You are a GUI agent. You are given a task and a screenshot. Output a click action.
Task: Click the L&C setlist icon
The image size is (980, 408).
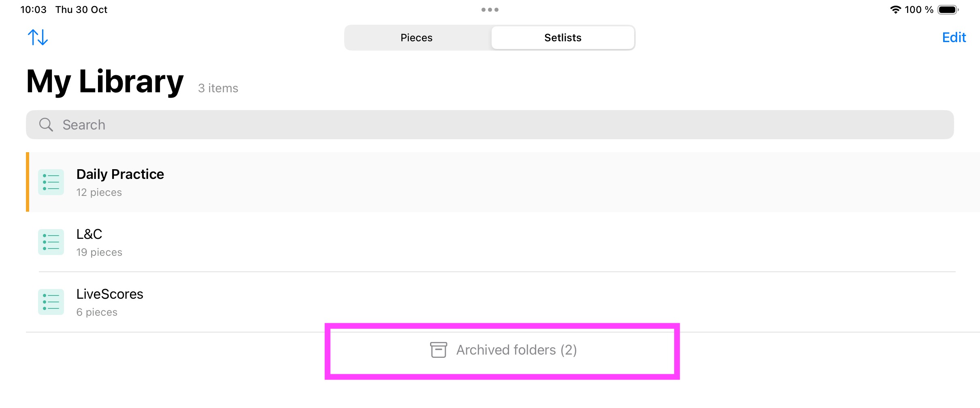coord(51,242)
